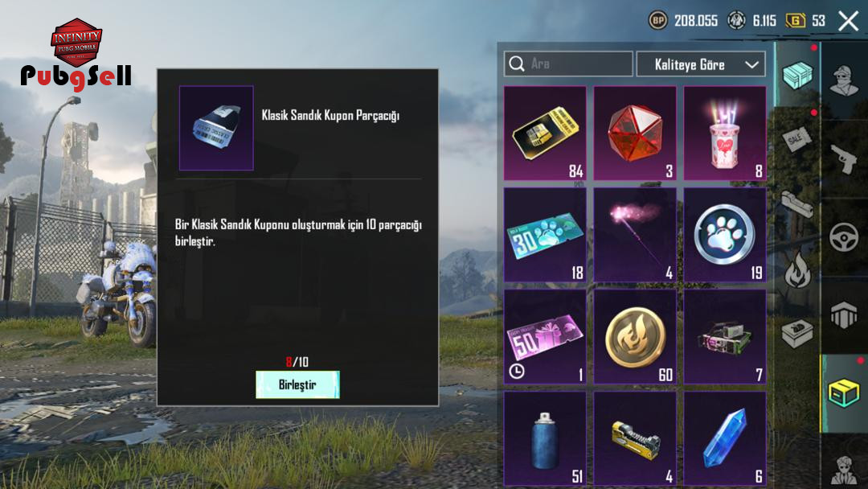The image size is (868, 489).
Task: Select the gold flame coin item
Action: 635,337
